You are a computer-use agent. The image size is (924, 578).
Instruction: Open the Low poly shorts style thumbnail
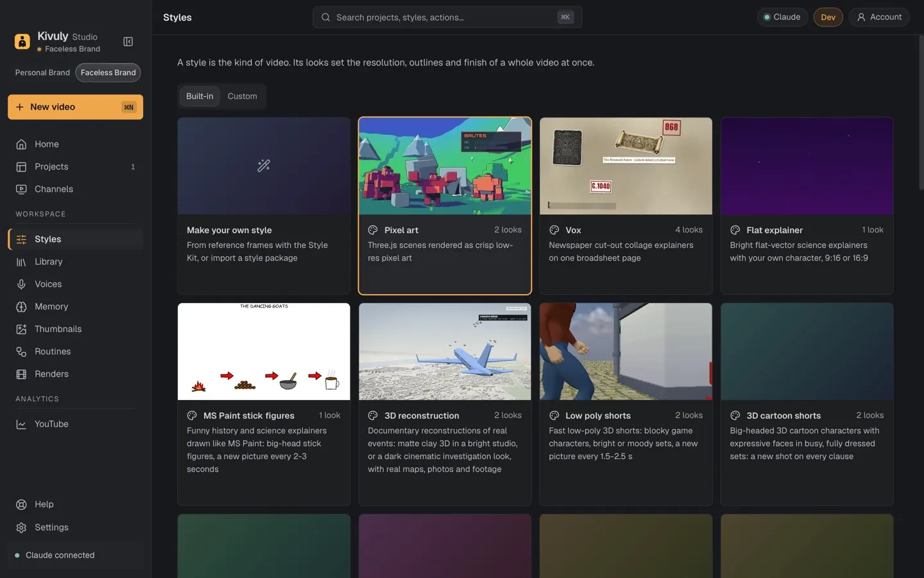click(x=626, y=351)
